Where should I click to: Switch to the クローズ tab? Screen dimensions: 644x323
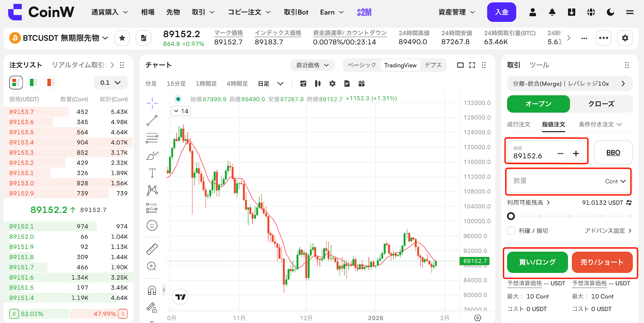(x=601, y=104)
